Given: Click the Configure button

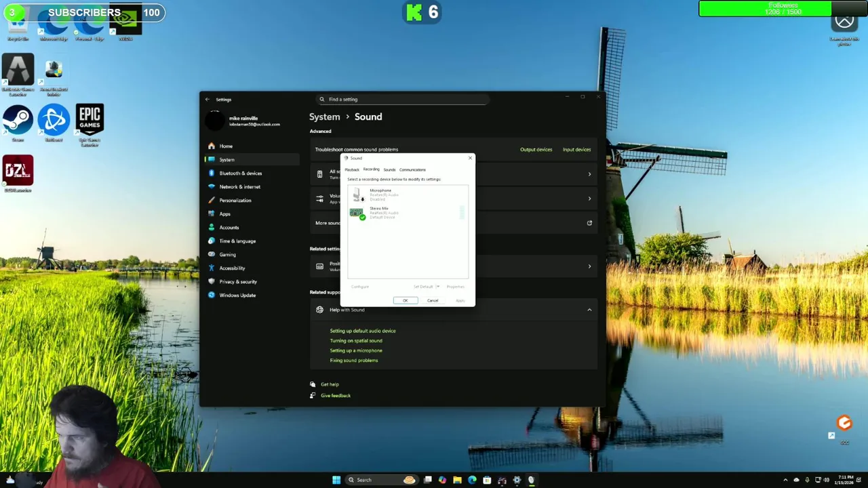Looking at the screenshot, I should click(360, 287).
